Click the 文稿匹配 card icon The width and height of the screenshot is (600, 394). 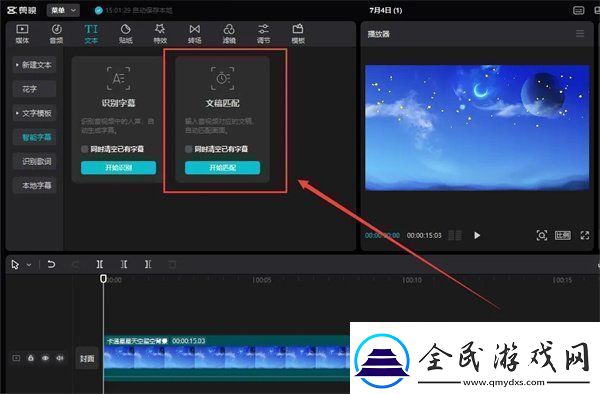tap(222, 78)
